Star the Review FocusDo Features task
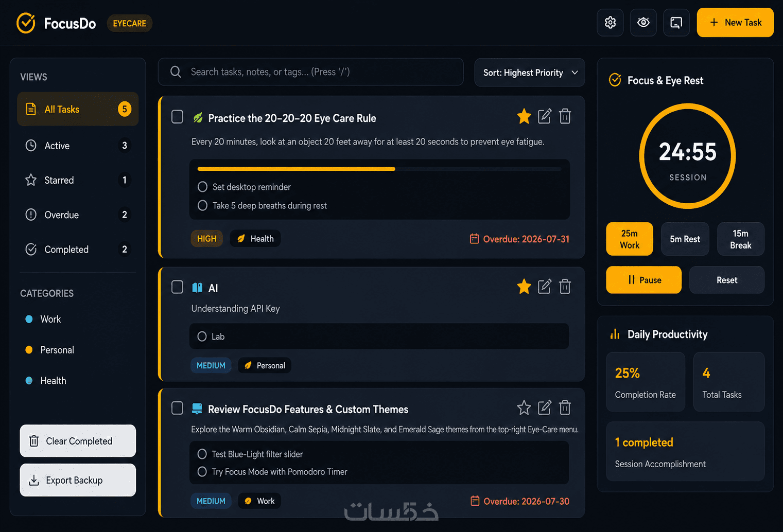This screenshot has width=783, height=532. point(524,408)
